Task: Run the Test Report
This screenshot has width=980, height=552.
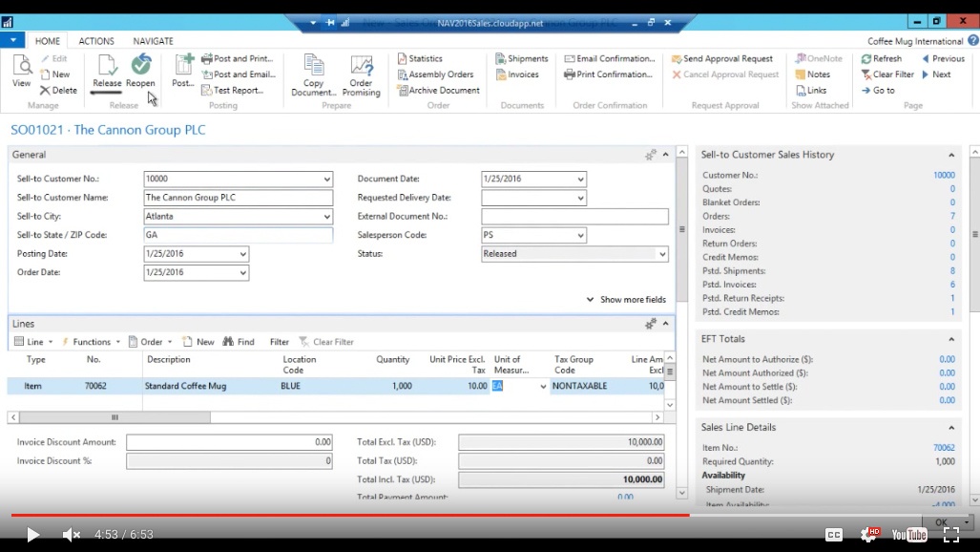Action: coord(233,90)
